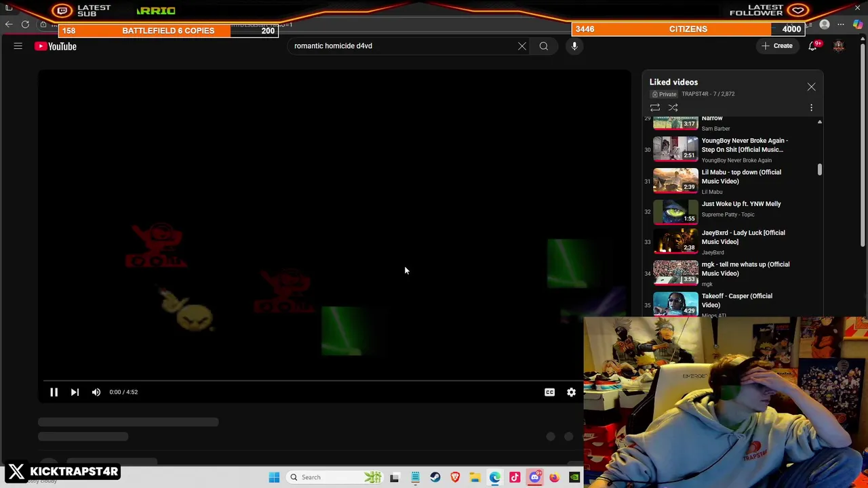Open Firefox from the taskbar
This screenshot has width=868, height=488.
[x=554, y=477]
